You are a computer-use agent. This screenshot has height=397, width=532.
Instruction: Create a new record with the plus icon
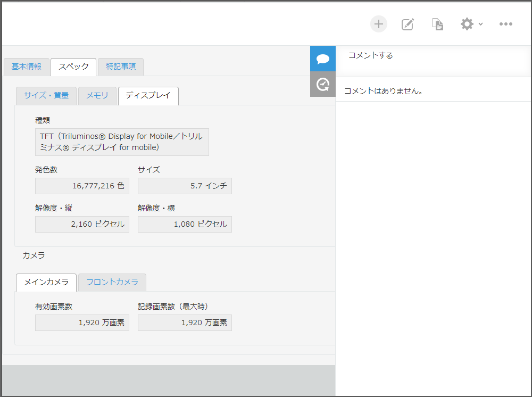point(378,23)
